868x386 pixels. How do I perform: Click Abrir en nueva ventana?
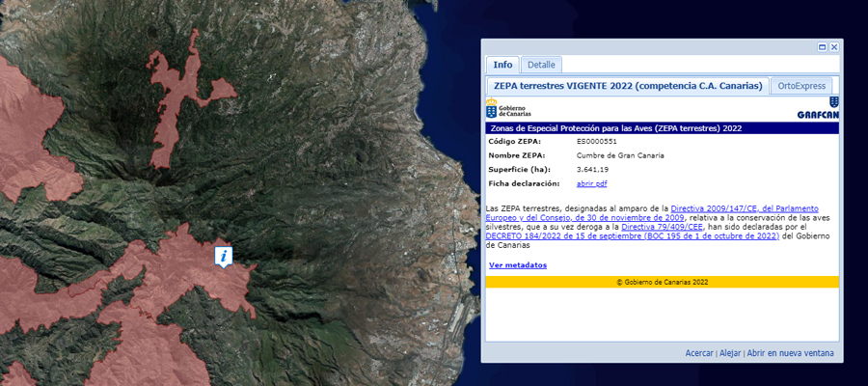790,353
